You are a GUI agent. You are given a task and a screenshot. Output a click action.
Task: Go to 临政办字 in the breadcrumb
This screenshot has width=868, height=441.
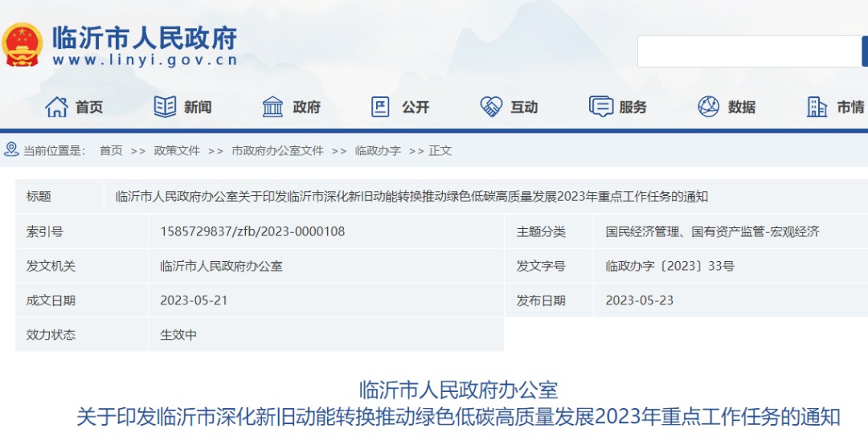pos(378,150)
